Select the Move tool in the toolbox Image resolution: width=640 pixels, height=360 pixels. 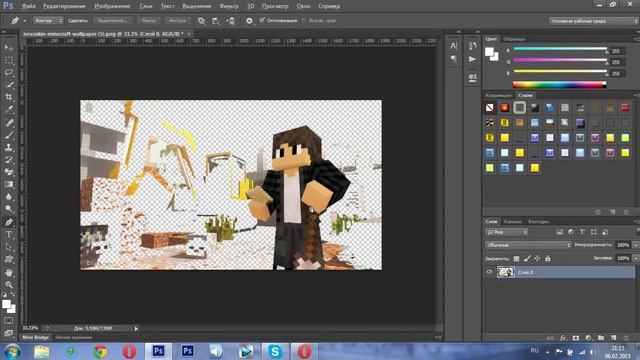click(9, 48)
